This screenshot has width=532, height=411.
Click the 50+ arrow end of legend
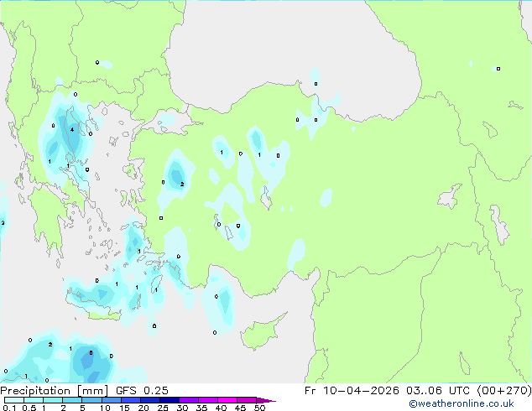[266, 400]
